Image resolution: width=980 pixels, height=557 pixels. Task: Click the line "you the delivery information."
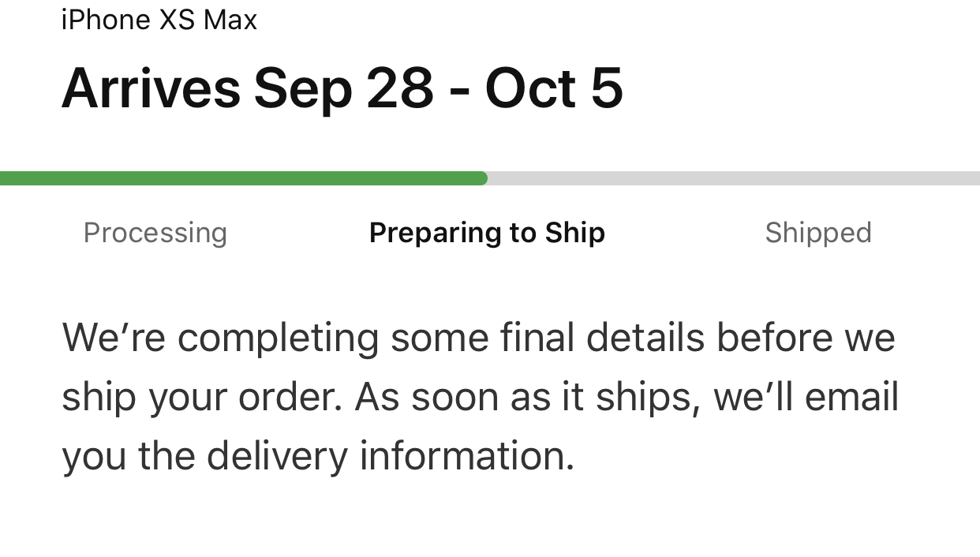[x=319, y=456]
